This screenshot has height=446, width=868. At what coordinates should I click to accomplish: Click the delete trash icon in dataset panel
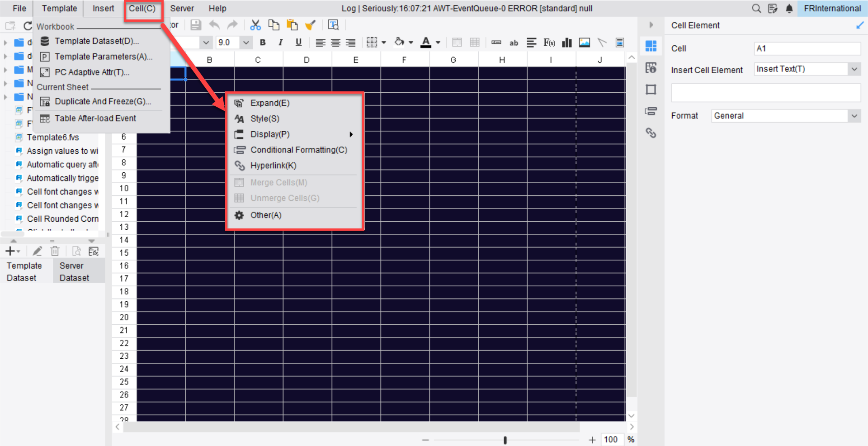55,251
